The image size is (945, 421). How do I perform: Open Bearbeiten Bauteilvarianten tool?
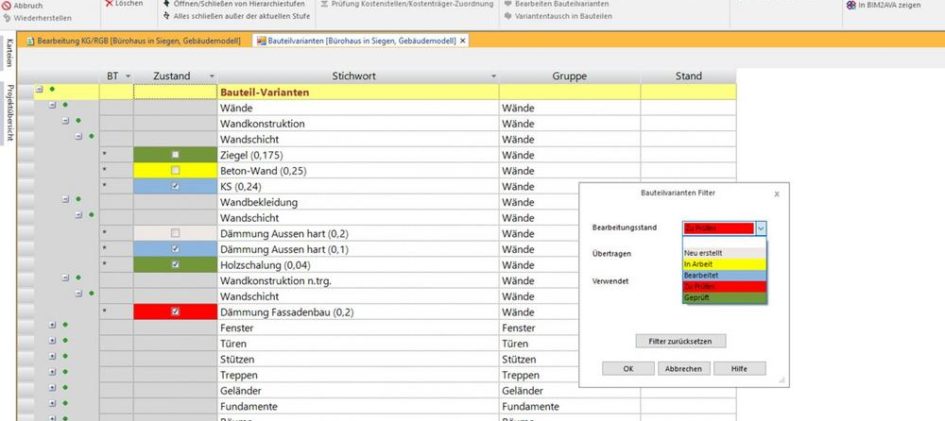[509, 4]
